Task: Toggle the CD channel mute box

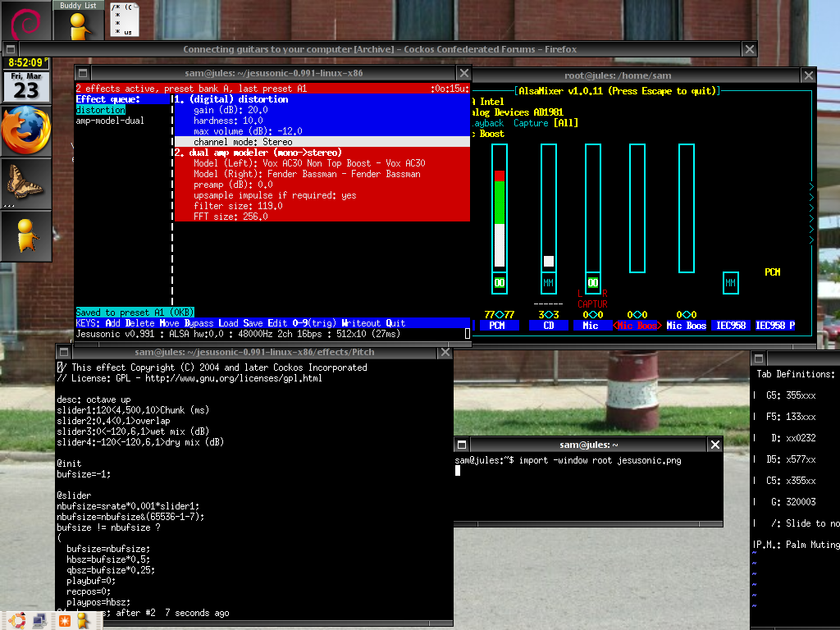Action: click(548, 283)
